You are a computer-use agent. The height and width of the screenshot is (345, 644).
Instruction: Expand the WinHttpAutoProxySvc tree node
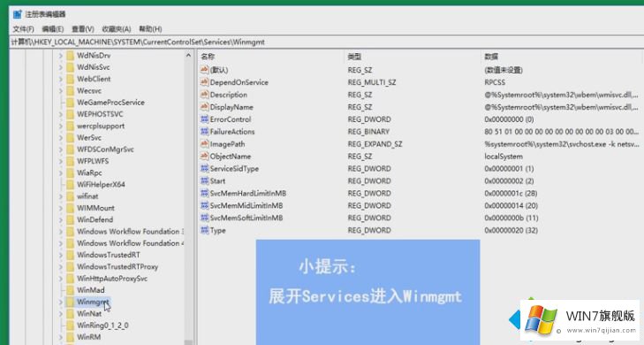coord(60,279)
